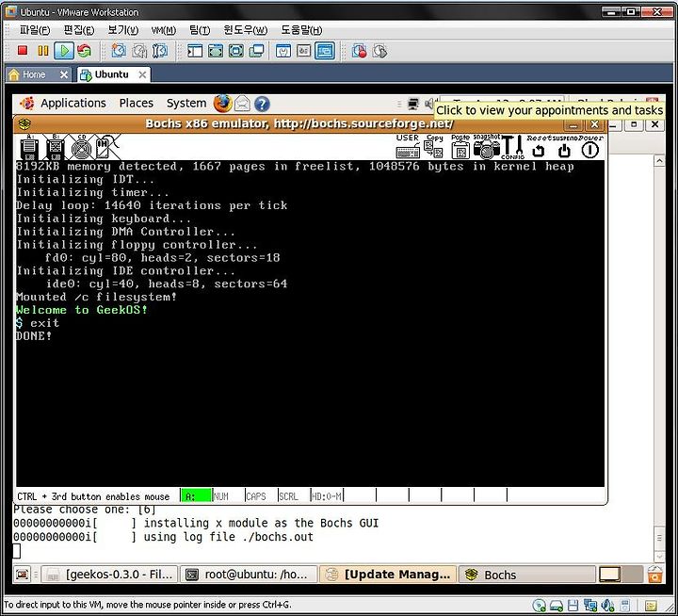Click the Bochs Reset button

point(538,147)
